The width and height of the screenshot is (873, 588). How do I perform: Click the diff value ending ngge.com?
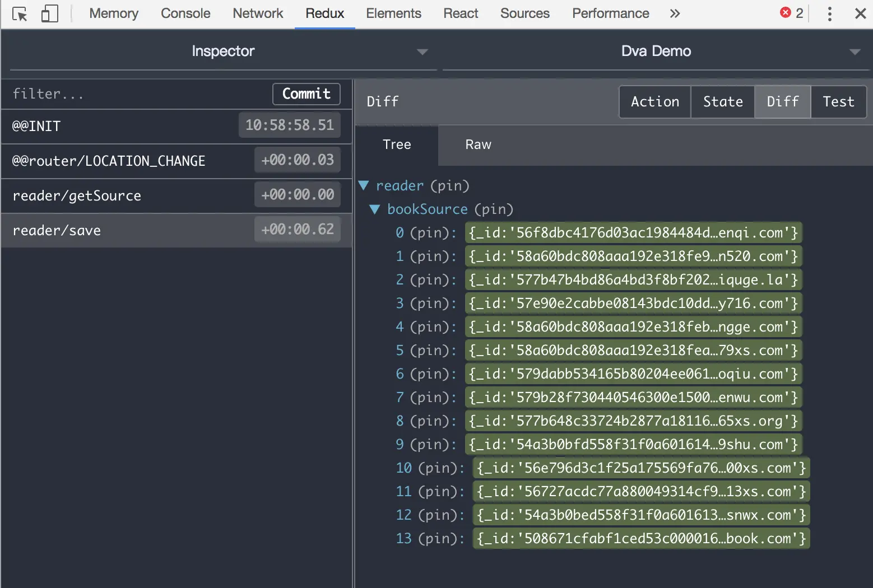pos(634,326)
